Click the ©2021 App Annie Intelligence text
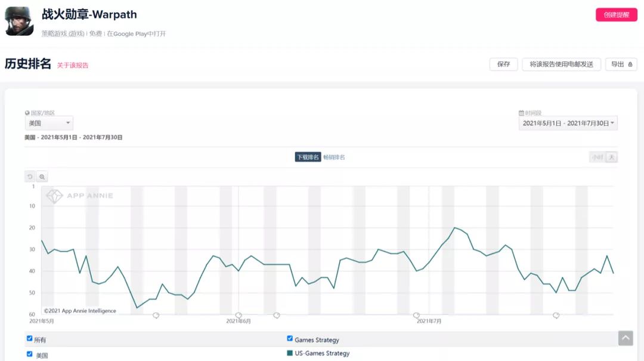Screen dimensions: 644x361 tap(80, 311)
